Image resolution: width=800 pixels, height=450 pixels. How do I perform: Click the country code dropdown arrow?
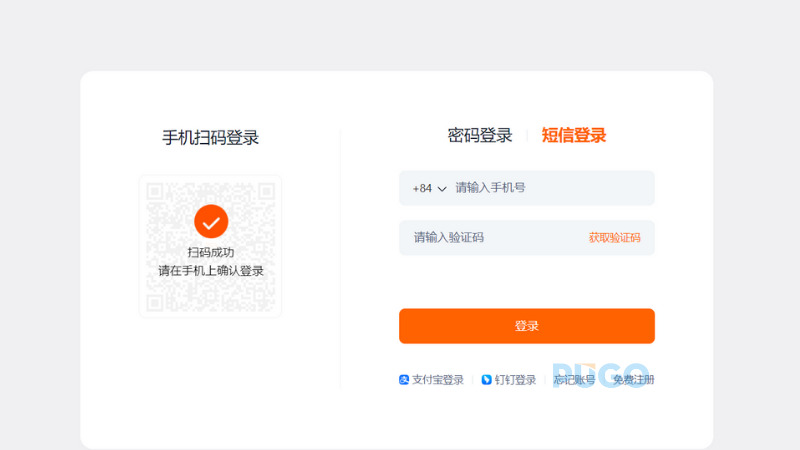(442, 189)
